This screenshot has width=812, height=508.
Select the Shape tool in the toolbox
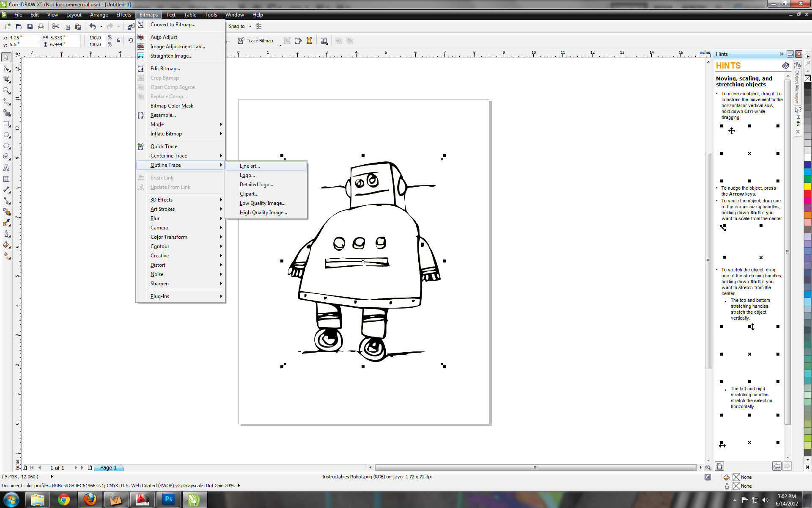(x=6, y=68)
